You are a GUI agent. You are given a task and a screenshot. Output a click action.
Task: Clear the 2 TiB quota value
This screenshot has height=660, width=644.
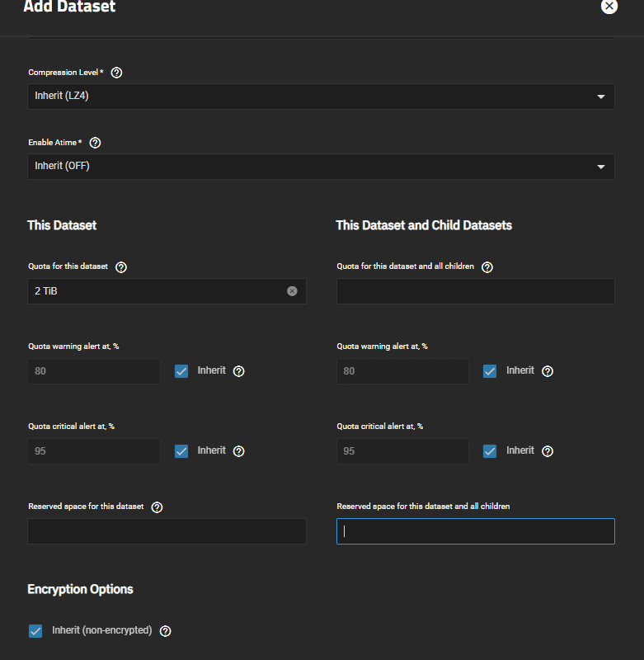click(292, 291)
